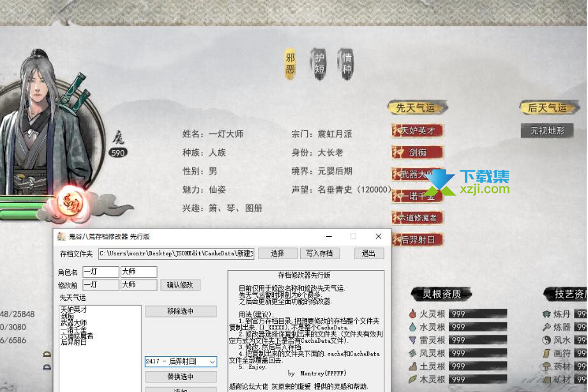Click the save editor title bar icon
The height and width of the screenshot is (392, 588).
[x=61, y=236]
